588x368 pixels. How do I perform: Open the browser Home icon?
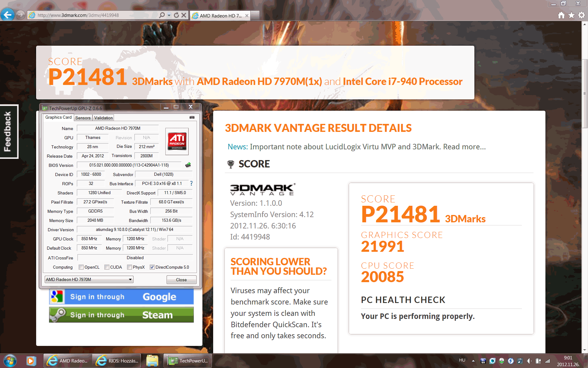click(x=561, y=15)
